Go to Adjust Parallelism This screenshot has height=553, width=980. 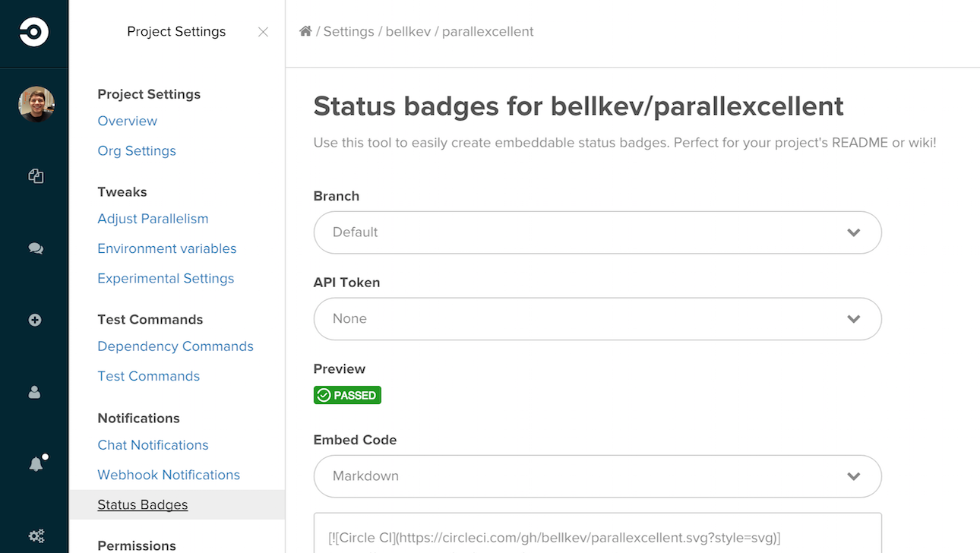tap(153, 219)
